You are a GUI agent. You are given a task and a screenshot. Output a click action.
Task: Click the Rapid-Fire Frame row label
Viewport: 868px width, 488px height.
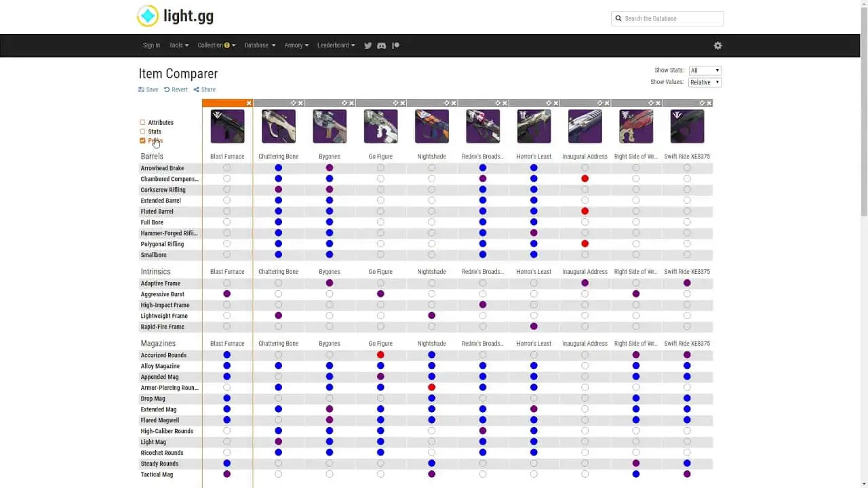coord(163,327)
